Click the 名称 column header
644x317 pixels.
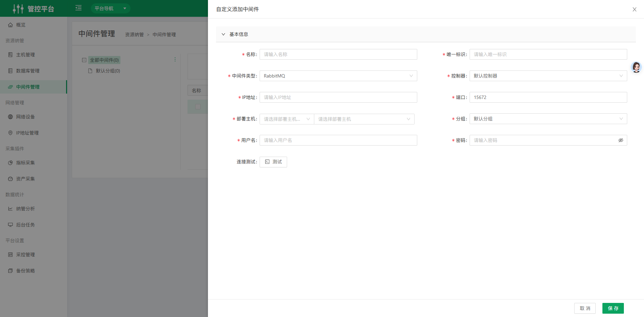(196, 91)
